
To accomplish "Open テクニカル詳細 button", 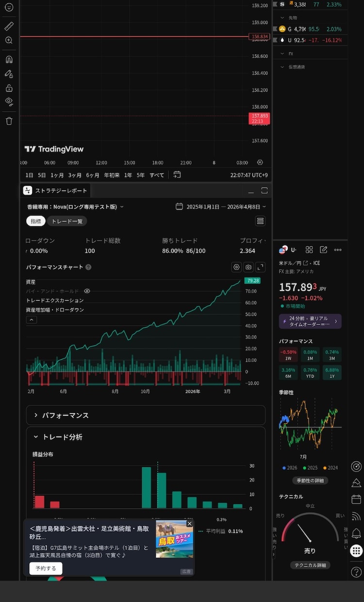I will pos(310,565).
